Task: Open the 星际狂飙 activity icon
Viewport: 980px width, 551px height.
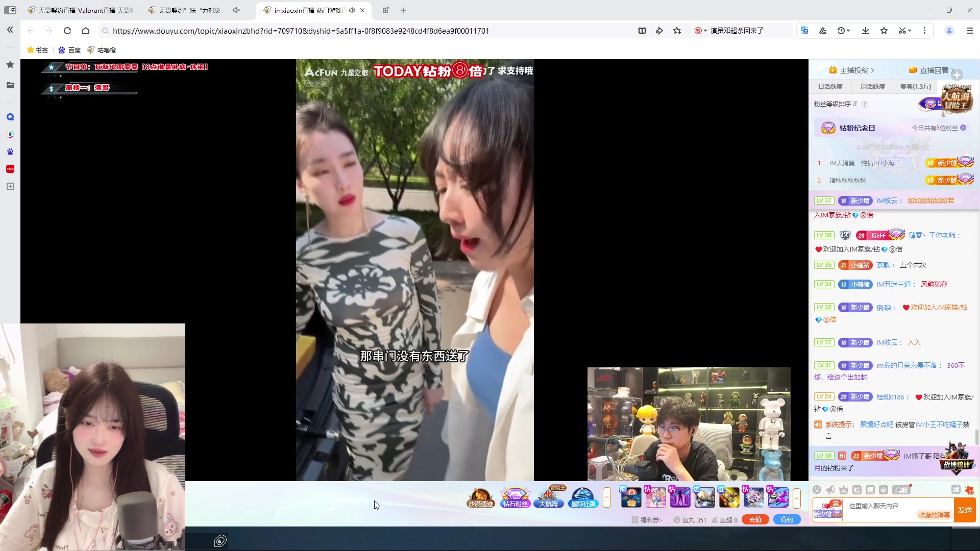Action: click(x=583, y=497)
